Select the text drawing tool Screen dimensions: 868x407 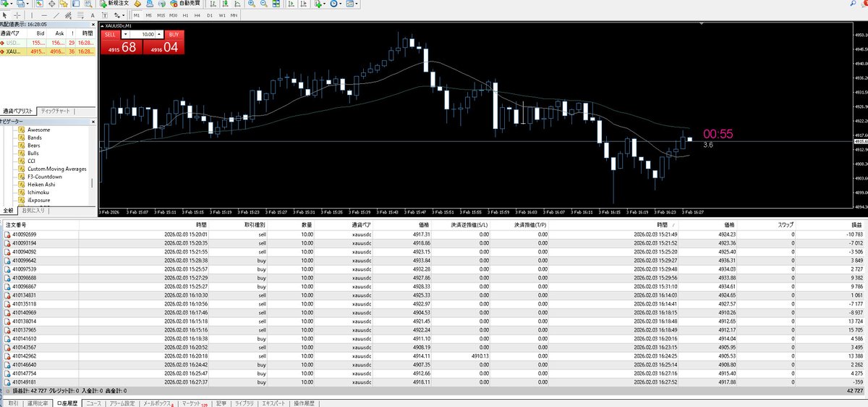(93, 15)
